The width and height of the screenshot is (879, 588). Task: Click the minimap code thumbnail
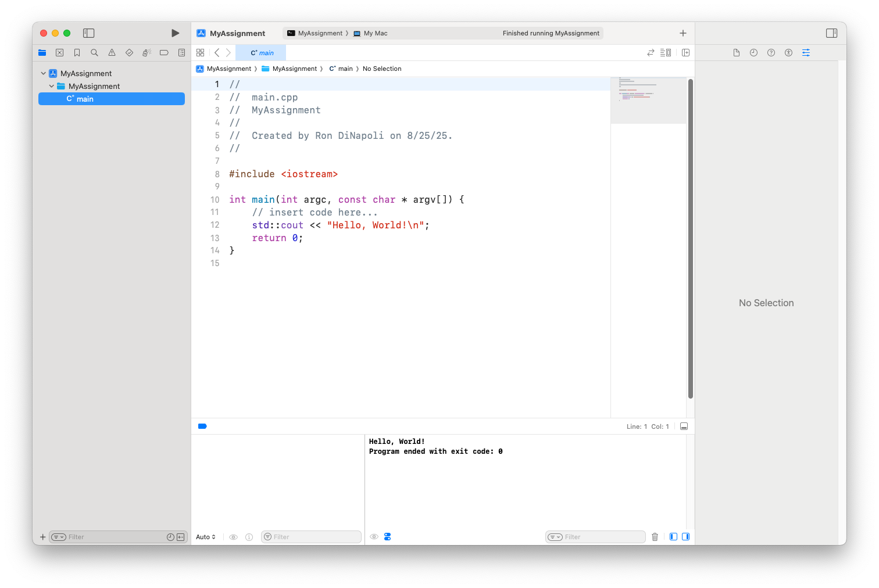point(648,100)
